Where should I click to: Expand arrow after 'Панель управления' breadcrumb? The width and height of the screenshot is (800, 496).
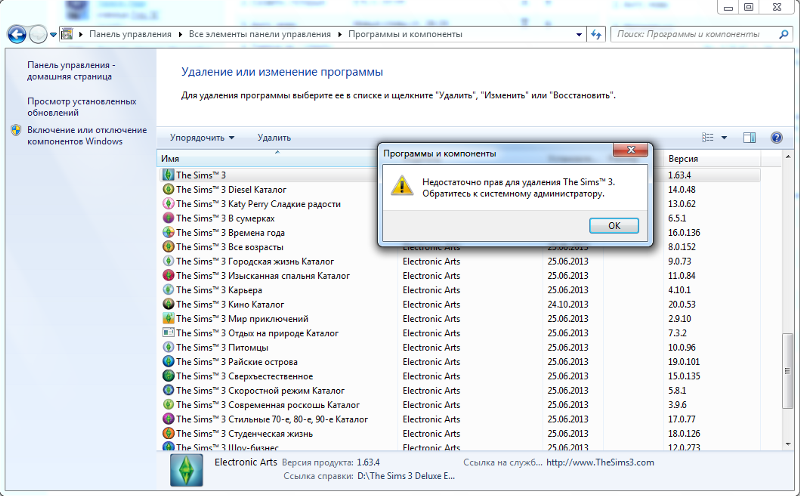[x=180, y=34]
